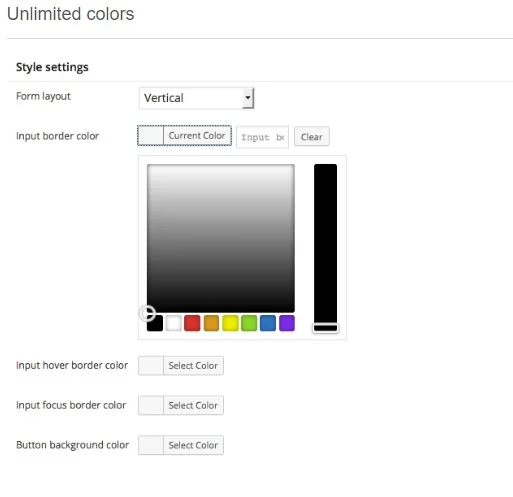Click the Form layout dropdown arrow
513x497 pixels.
click(x=248, y=98)
